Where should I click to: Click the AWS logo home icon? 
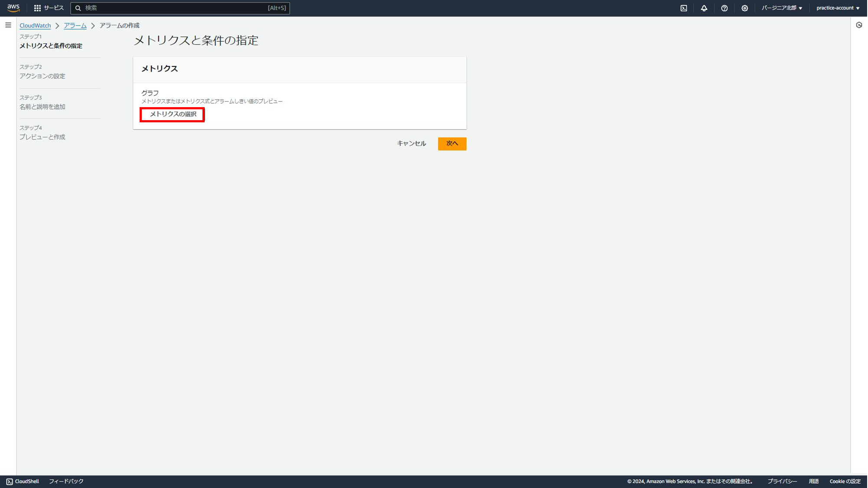coord(13,8)
